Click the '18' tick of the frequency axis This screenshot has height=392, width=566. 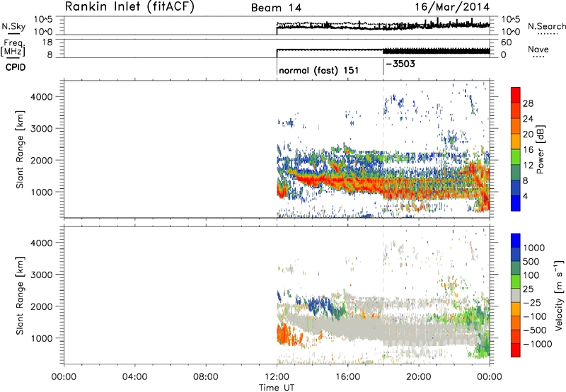click(x=47, y=42)
